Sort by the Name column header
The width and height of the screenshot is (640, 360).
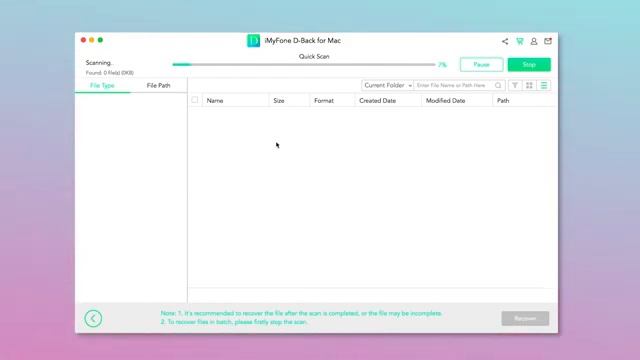click(x=215, y=100)
